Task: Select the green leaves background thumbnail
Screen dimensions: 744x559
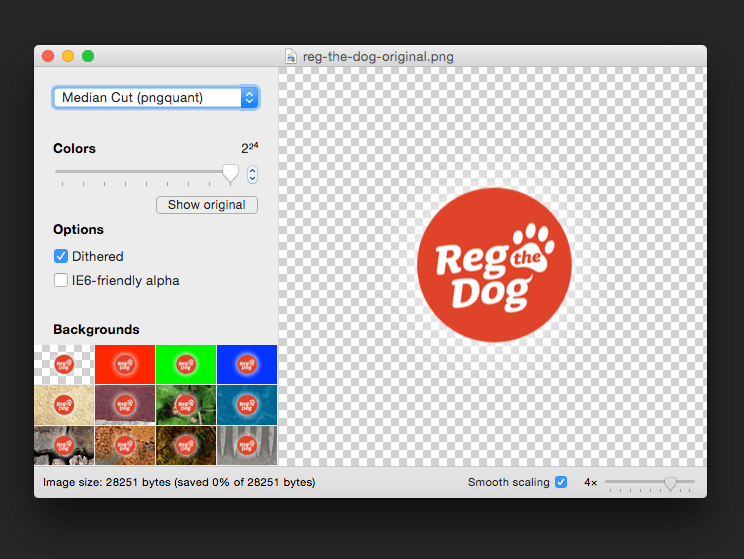Action: pos(186,405)
